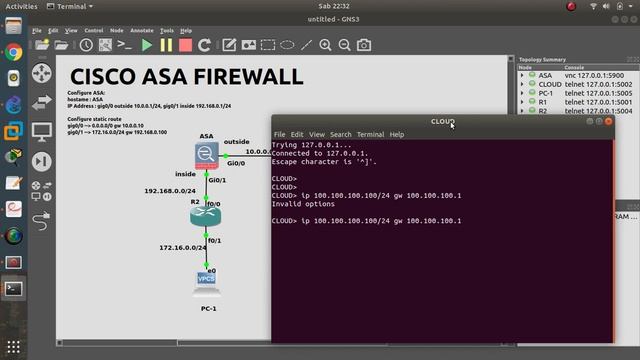Screen dimensions: 640x360
Task: Open GNS3 Help menu
Action: pos(186,31)
